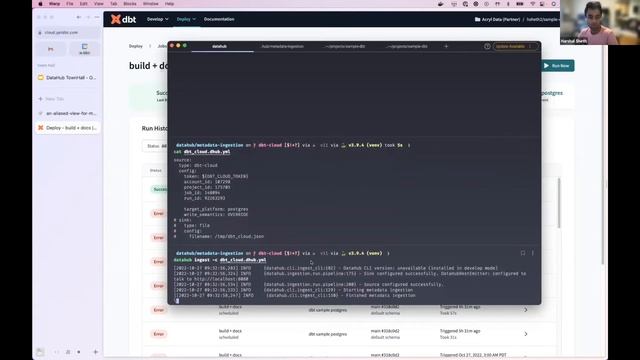Select the 'Deploy - build + docs' sidebar tab
This screenshot has height=360, width=640.
coord(68,128)
